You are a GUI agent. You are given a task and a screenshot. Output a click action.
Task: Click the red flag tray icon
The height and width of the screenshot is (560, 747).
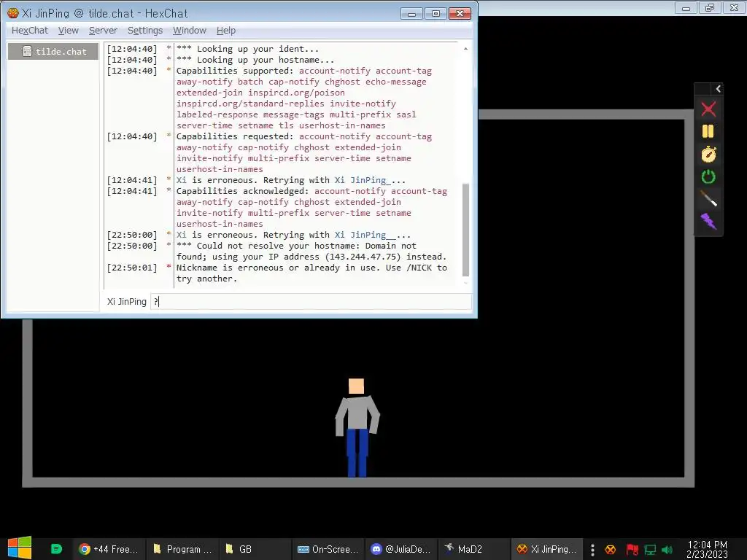(632, 550)
